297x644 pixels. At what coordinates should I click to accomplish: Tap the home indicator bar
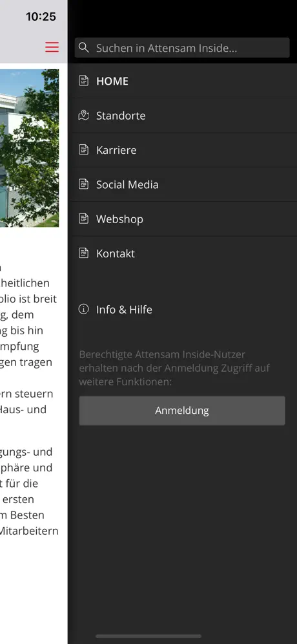[148, 636]
